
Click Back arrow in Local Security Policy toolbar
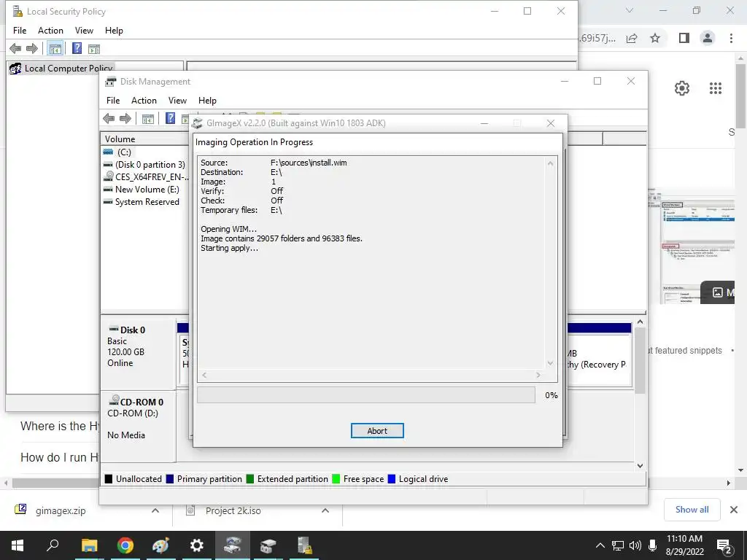[15, 48]
